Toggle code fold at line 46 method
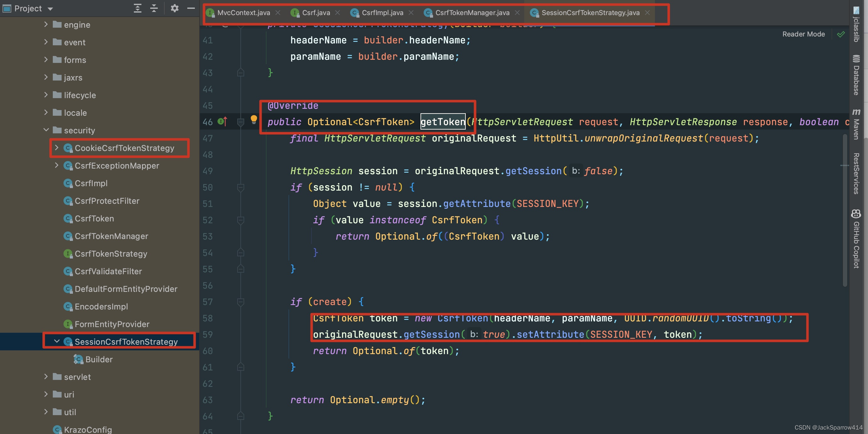This screenshot has height=434, width=868. click(x=241, y=122)
